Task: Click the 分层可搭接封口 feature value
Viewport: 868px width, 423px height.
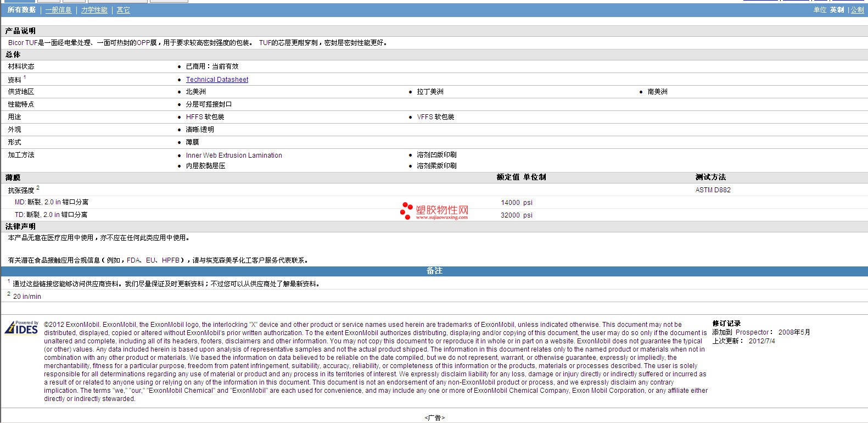Action: pos(209,104)
